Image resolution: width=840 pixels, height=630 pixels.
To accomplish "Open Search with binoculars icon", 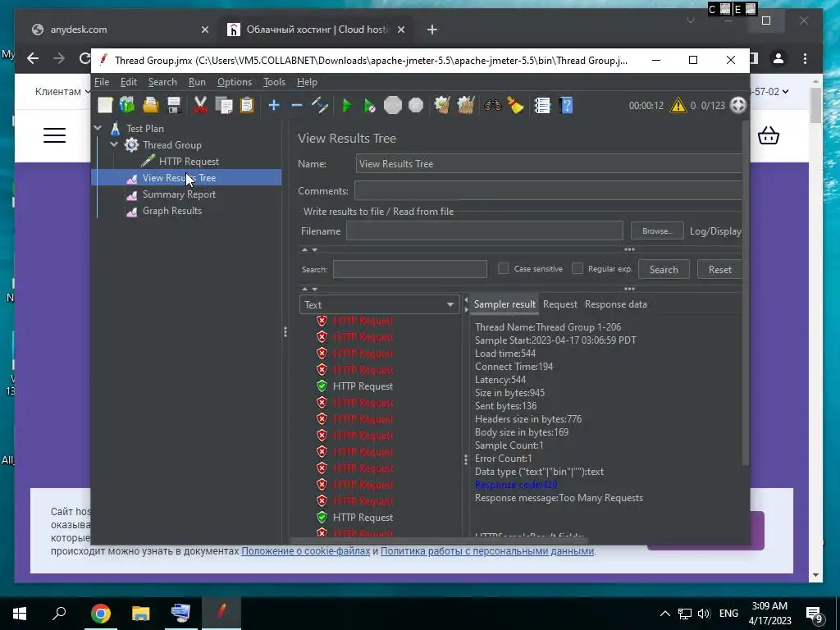I will tap(492, 105).
